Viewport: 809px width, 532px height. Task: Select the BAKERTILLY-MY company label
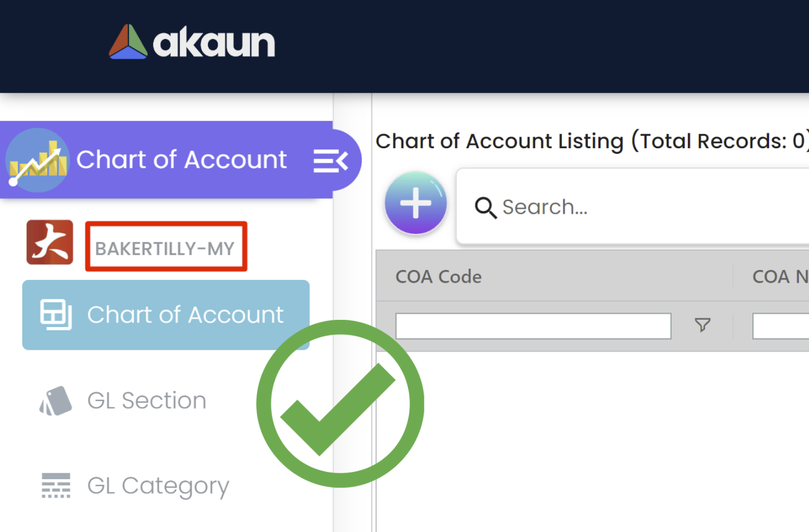coord(165,248)
